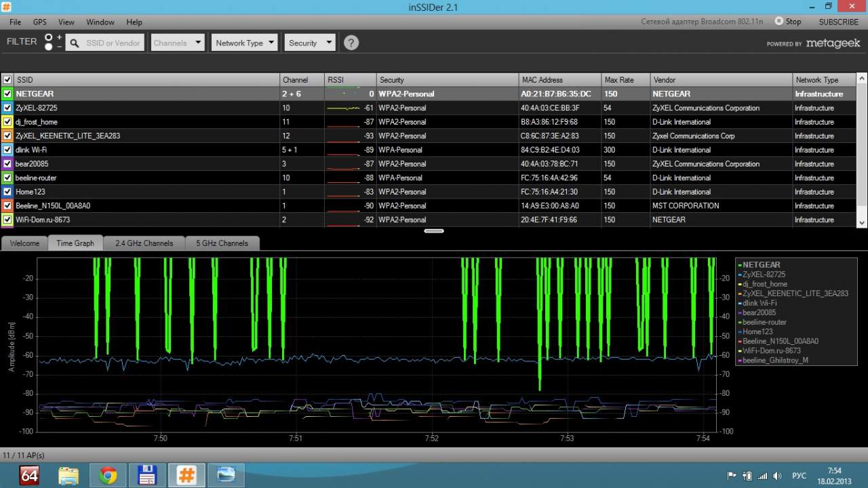Viewport: 868px width, 488px height.
Task: Click the inSSIDer hash icon in taskbar
Action: coord(186,475)
